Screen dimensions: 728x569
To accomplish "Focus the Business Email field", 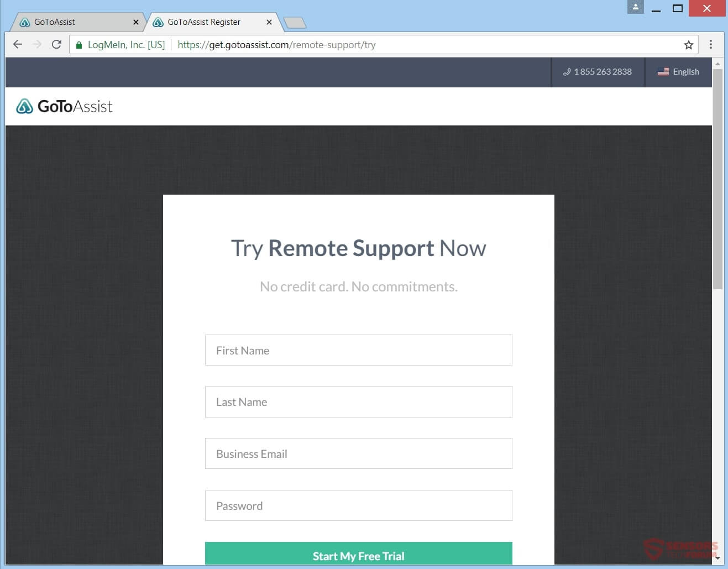I will click(358, 453).
